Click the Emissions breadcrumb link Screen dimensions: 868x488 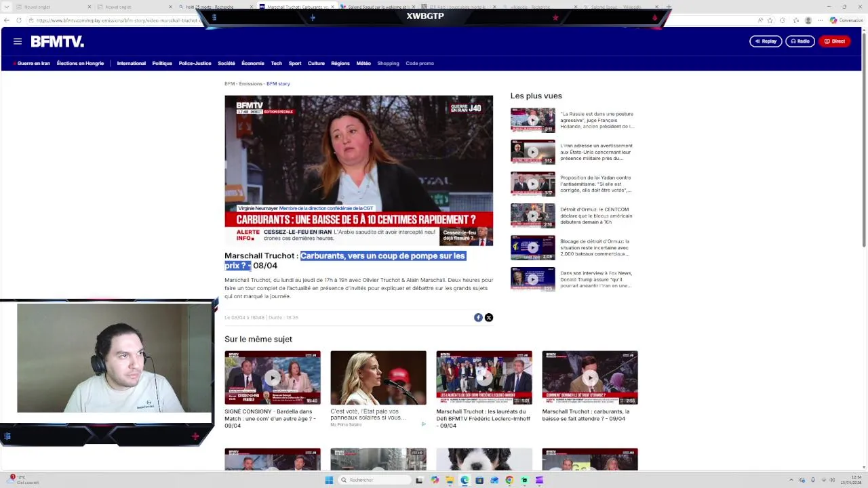coord(250,83)
